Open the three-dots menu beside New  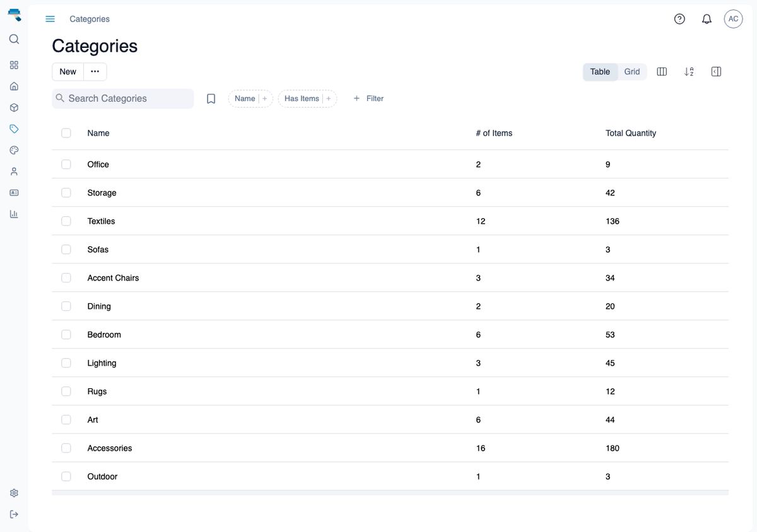point(95,72)
